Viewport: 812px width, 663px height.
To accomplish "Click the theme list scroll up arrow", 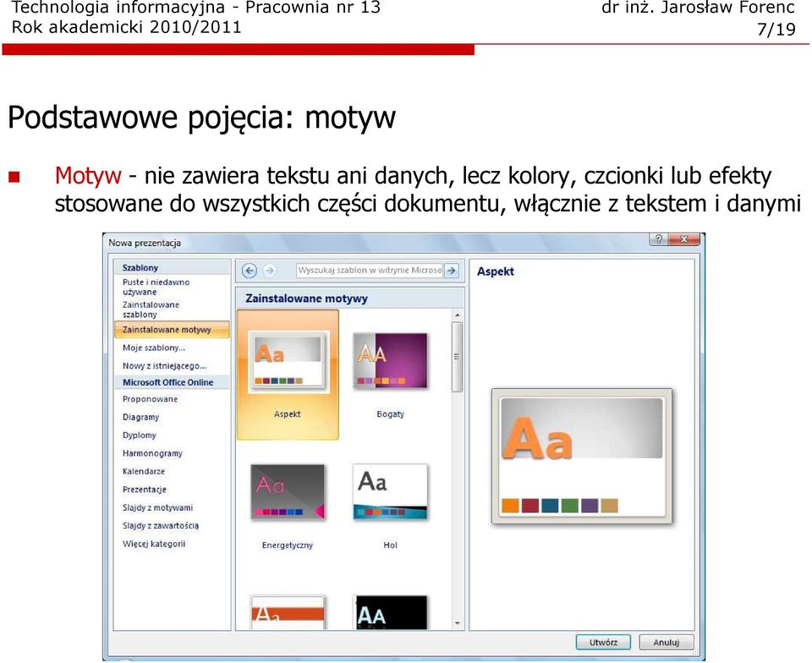I will point(458,315).
